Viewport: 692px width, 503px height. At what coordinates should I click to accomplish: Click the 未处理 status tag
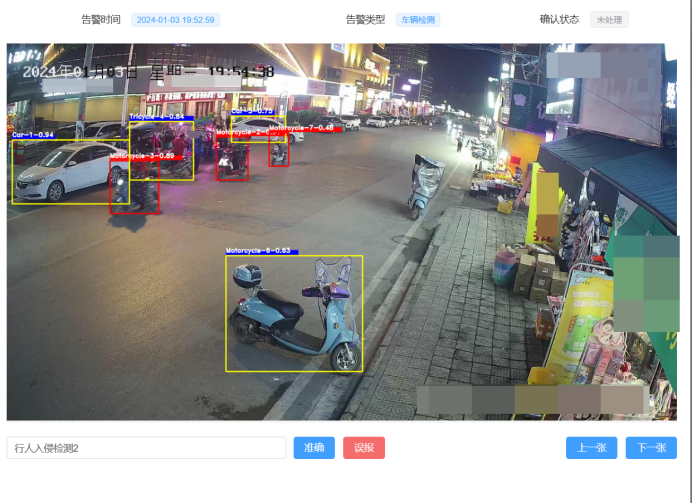coord(609,20)
